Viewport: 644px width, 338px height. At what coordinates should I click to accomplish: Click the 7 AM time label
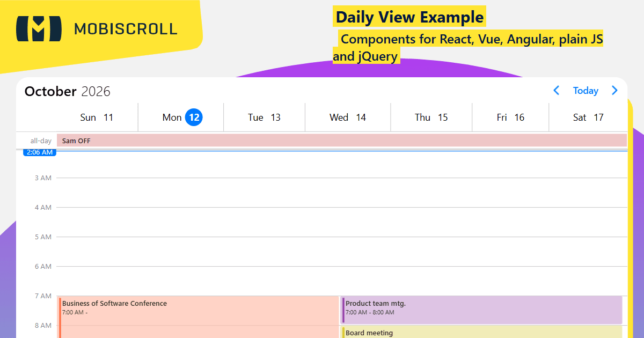[x=43, y=296]
